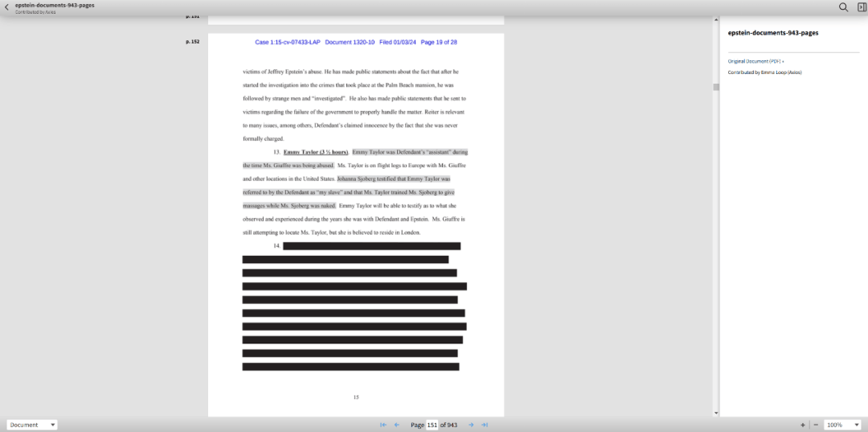Go to the previous page
Screen dimensions: 868x432
397,425
